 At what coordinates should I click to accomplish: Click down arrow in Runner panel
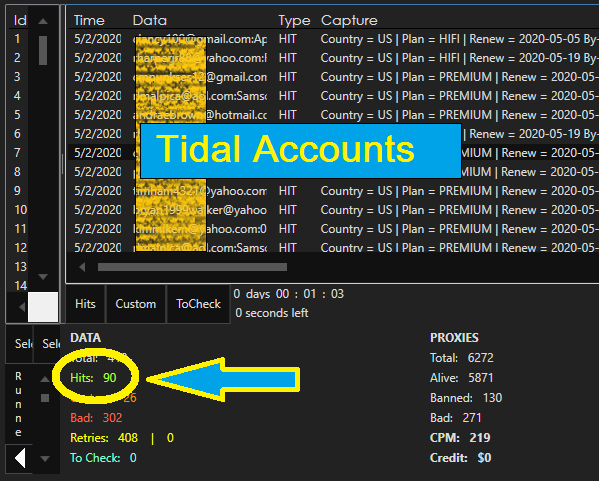tap(45, 458)
